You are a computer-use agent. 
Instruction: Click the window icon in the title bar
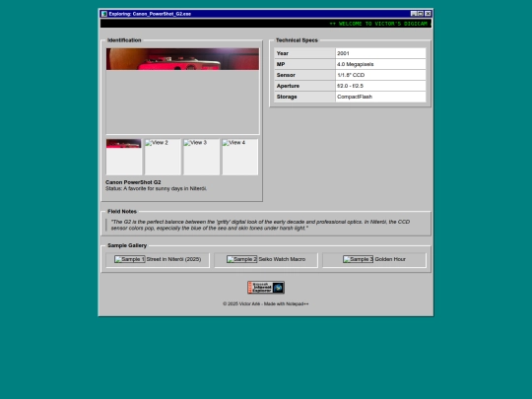tap(104, 14)
